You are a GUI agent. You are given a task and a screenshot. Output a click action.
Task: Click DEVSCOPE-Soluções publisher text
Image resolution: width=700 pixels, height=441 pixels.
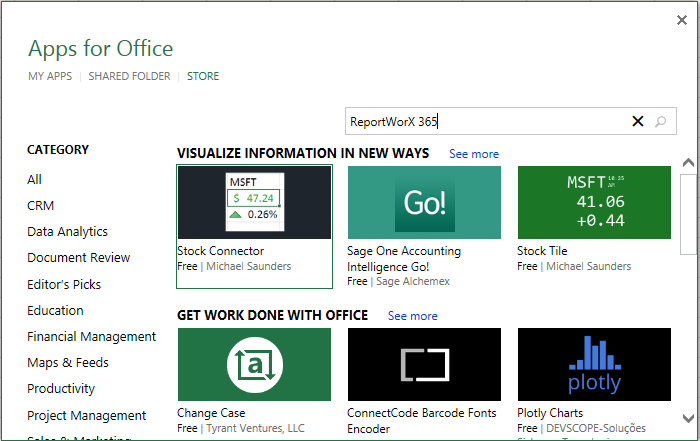596,429
